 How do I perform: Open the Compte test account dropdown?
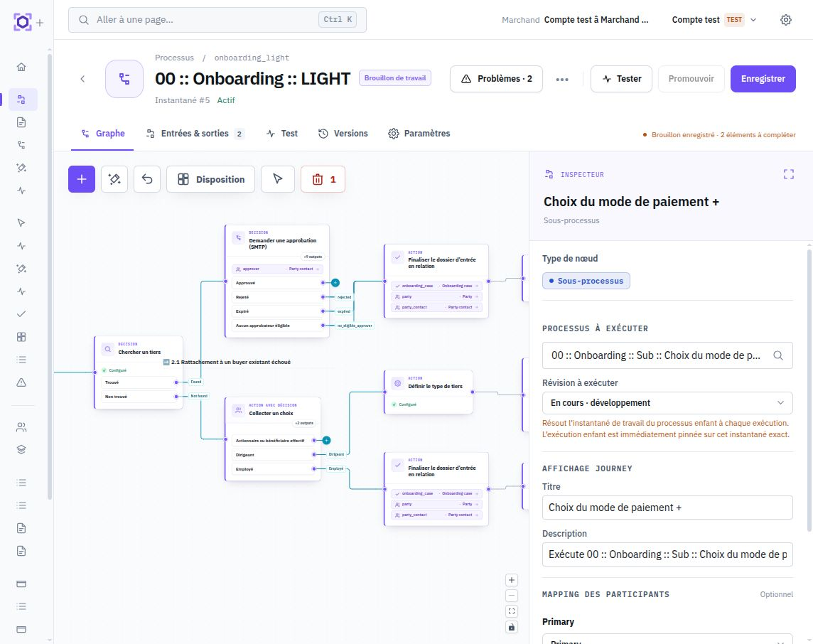point(714,20)
